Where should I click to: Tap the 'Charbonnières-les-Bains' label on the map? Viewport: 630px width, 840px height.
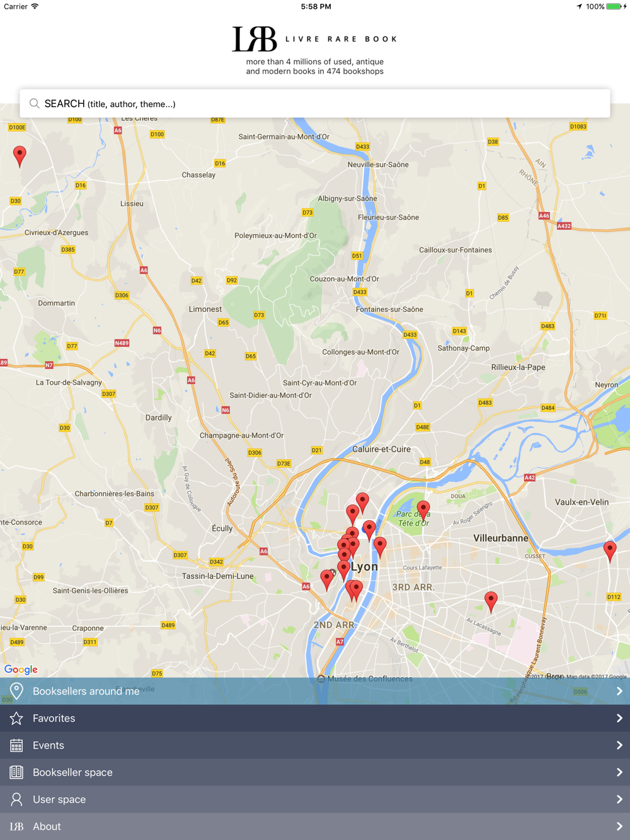[115, 494]
